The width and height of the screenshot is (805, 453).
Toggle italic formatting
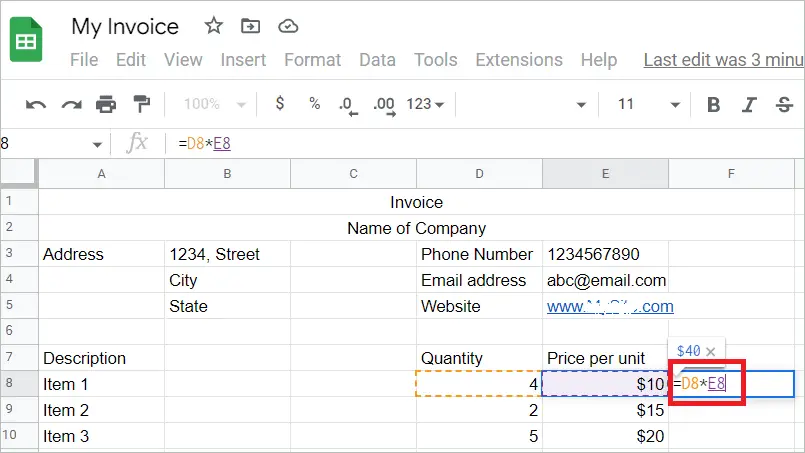pyautogui.click(x=749, y=105)
